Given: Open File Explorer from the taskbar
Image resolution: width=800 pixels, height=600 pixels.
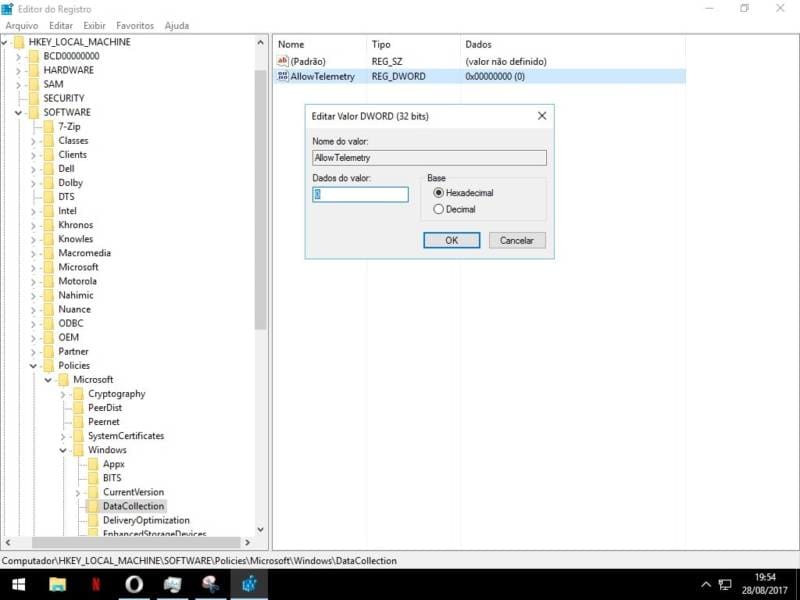Looking at the screenshot, I should 58,584.
